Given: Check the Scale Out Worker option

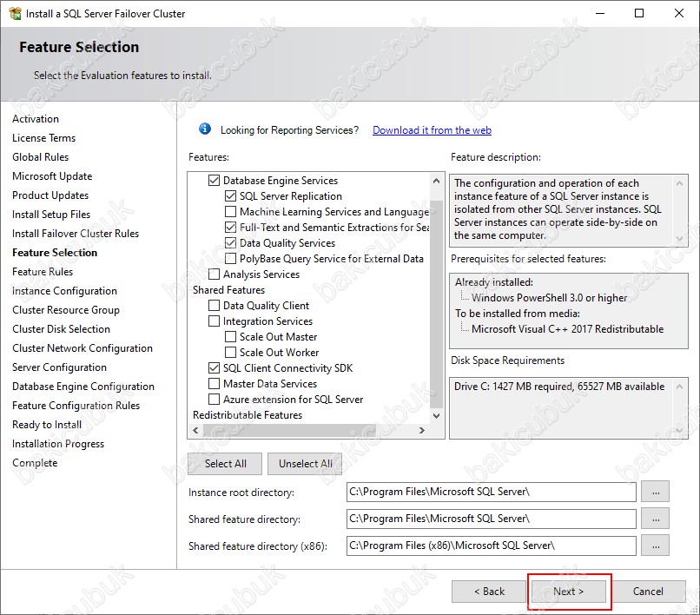Looking at the screenshot, I should 230,353.
